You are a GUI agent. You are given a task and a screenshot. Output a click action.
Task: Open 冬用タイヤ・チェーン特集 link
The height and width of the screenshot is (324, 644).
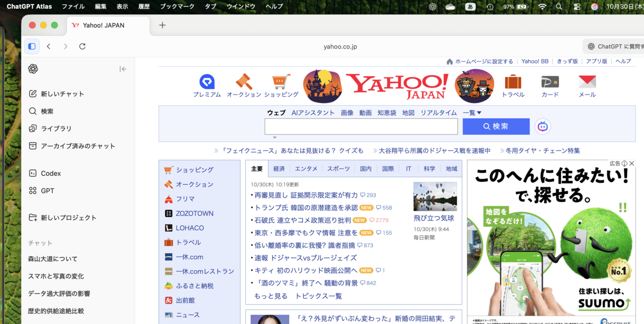pyautogui.click(x=543, y=150)
